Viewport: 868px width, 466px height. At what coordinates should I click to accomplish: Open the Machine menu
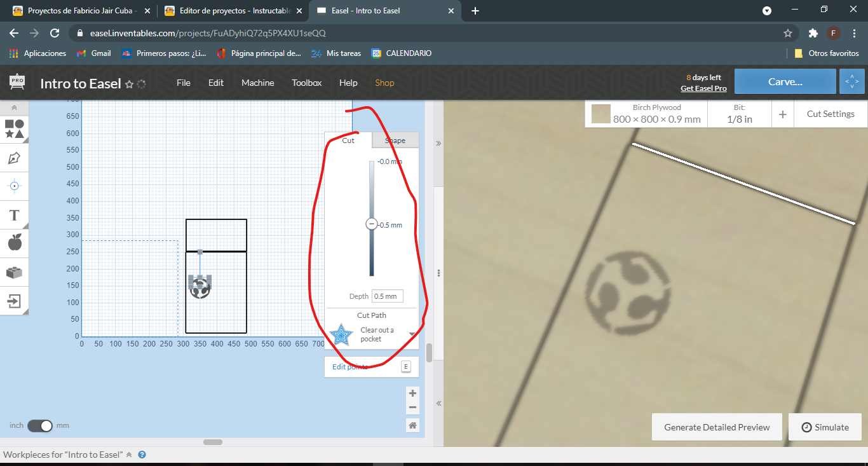(258, 83)
